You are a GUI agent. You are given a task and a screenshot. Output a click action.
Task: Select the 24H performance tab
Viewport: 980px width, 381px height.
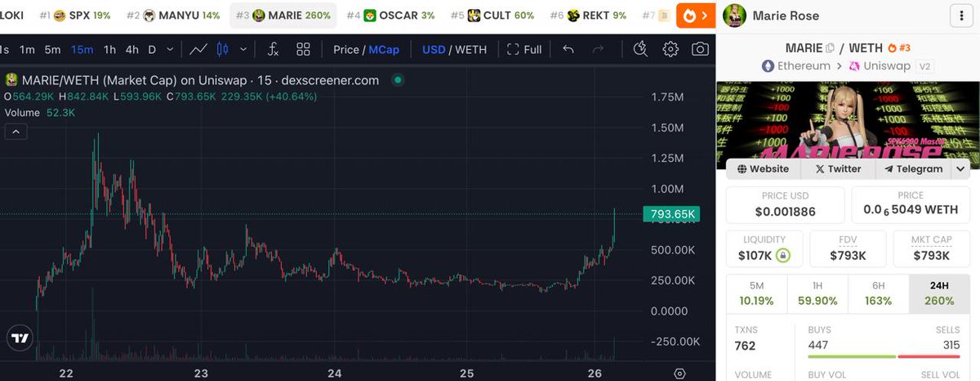pos(939,293)
